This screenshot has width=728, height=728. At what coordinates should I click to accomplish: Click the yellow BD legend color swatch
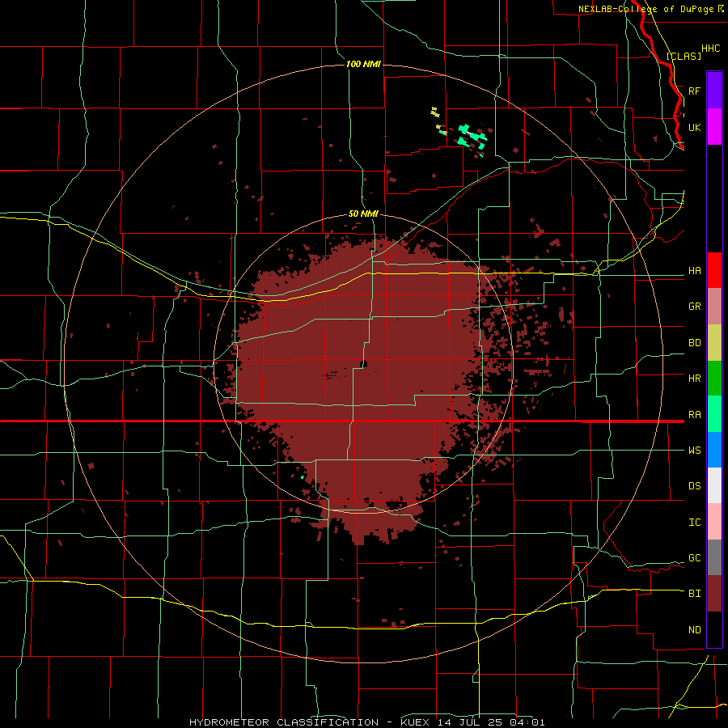(x=714, y=343)
